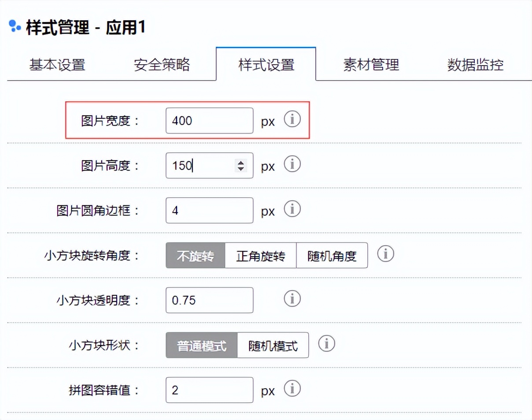Click the info icon for 小方块旋转角度
This screenshot has width=532, height=420.
click(x=385, y=254)
